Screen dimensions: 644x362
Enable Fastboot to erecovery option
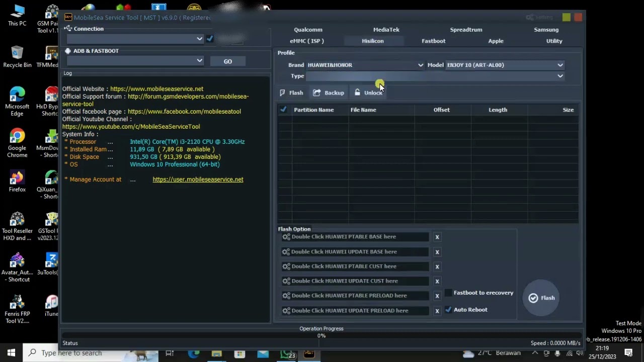(448, 293)
